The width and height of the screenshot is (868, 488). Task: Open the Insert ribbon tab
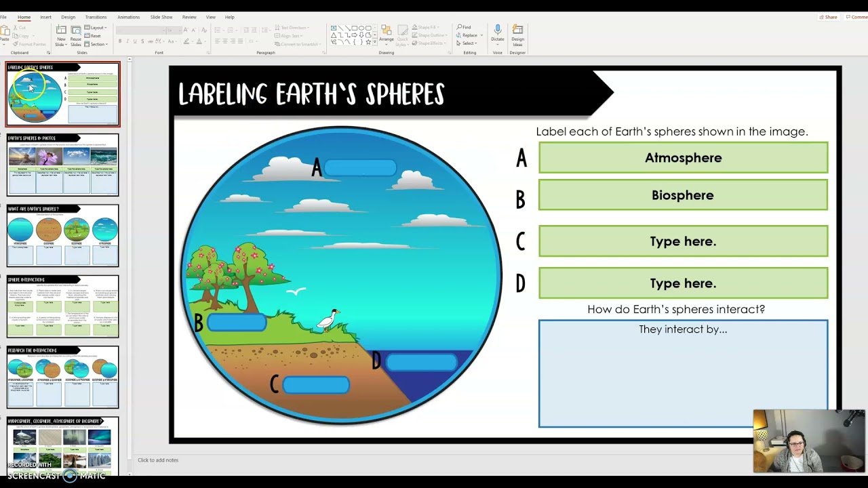45,17
